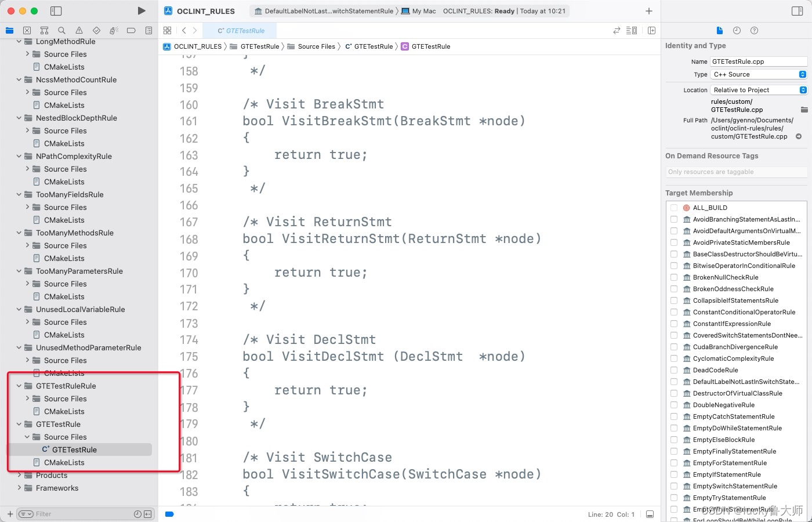Click into the file Name field
Screen dimensions: 812x522
point(759,61)
